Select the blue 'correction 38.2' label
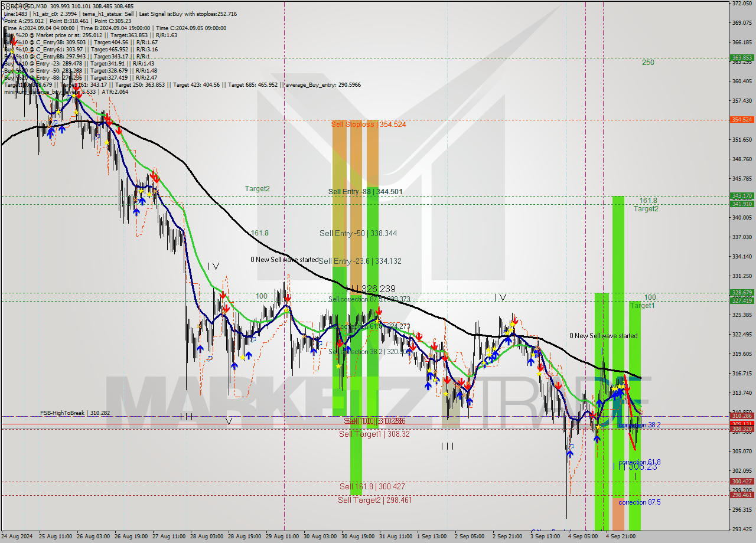 click(x=639, y=425)
